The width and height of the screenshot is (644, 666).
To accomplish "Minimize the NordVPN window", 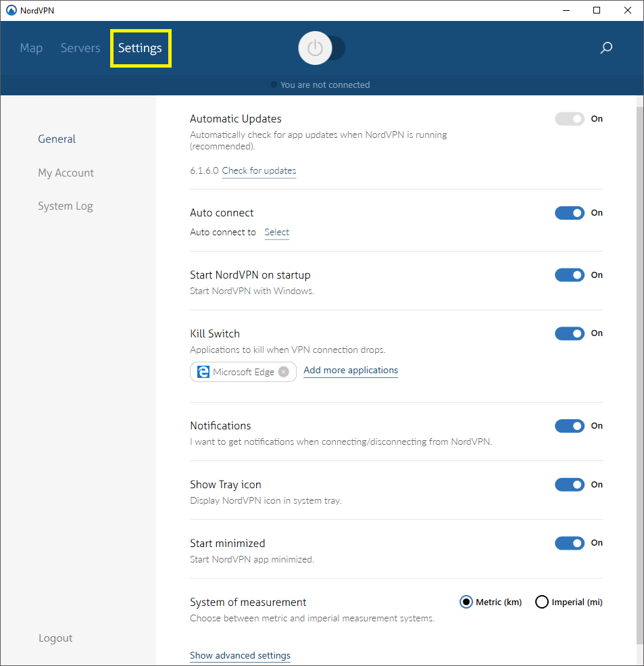I will 566,10.
